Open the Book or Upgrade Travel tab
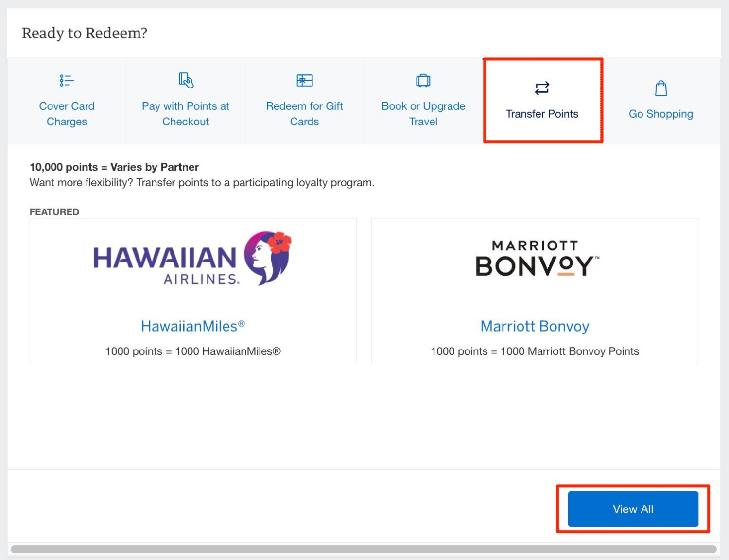 [423, 114]
